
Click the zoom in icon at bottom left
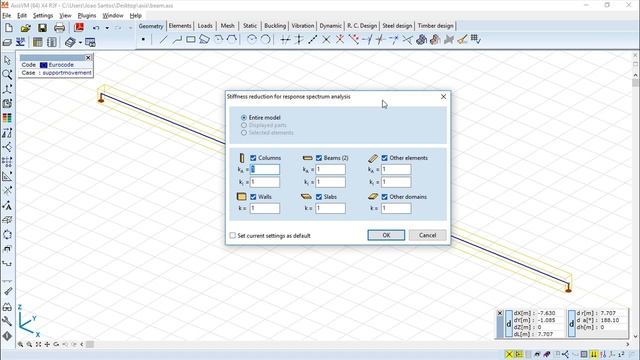pyautogui.click(x=20, y=344)
